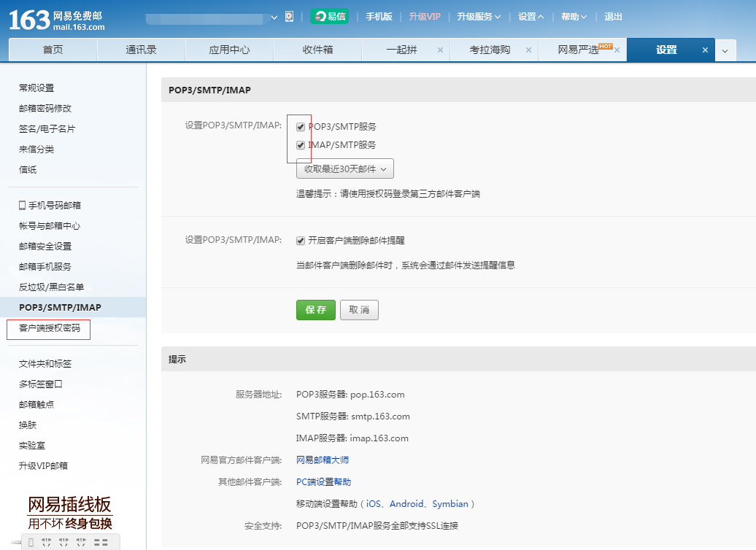
Task: Open the 易信 green badge
Action: click(x=329, y=17)
